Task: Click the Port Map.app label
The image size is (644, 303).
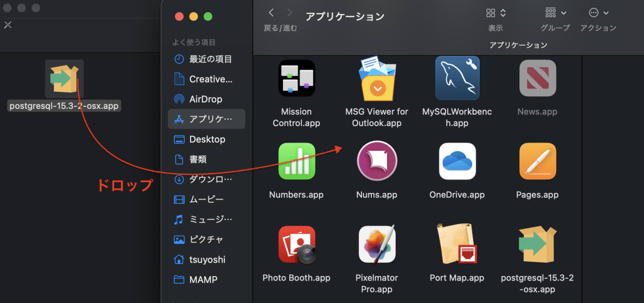Action: 457,278
